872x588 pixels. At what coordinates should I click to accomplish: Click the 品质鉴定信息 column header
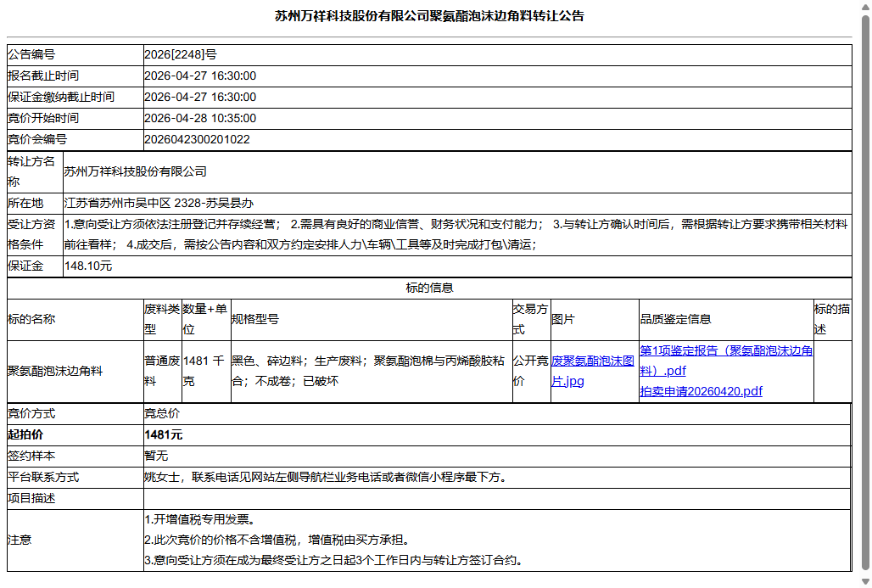(x=726, y=319)
